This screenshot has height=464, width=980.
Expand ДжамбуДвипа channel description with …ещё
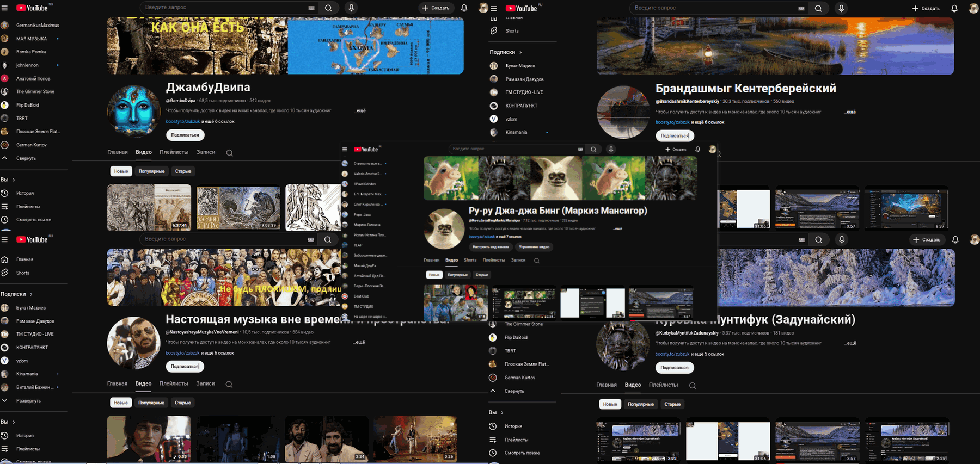pos(360,110)
